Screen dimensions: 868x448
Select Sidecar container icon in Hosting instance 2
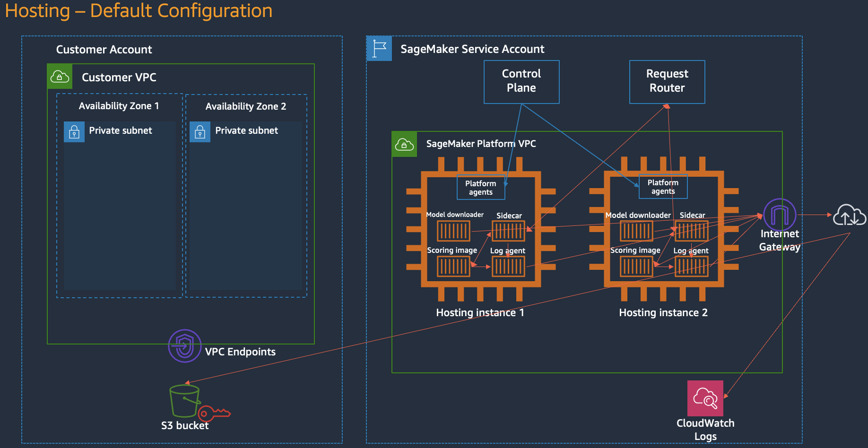point(692,231)
